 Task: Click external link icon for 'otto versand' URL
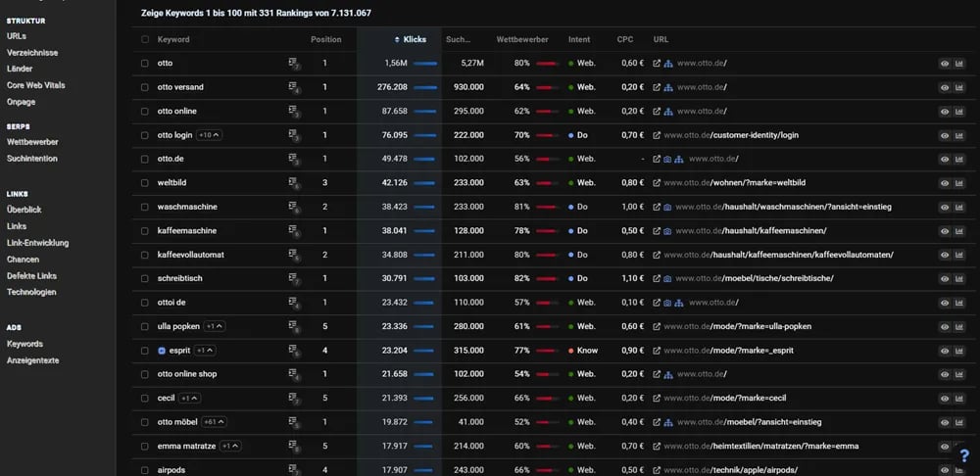pyautogui.click(x=657, y=87)
